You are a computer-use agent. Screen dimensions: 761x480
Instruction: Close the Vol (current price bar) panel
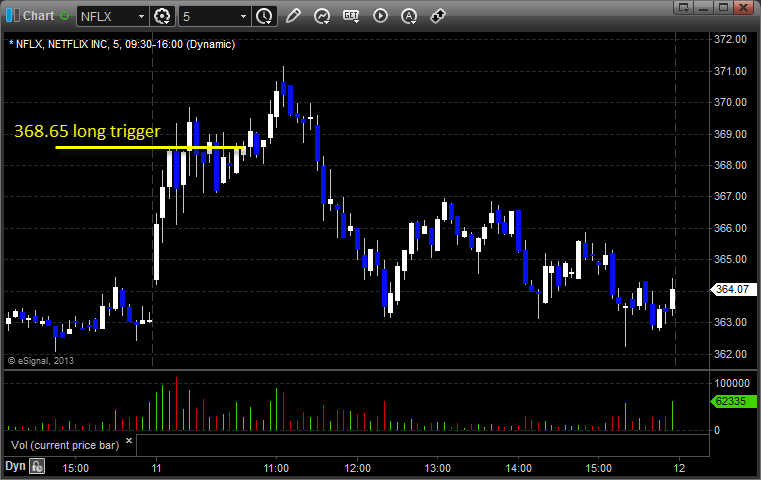coord(129,441)
